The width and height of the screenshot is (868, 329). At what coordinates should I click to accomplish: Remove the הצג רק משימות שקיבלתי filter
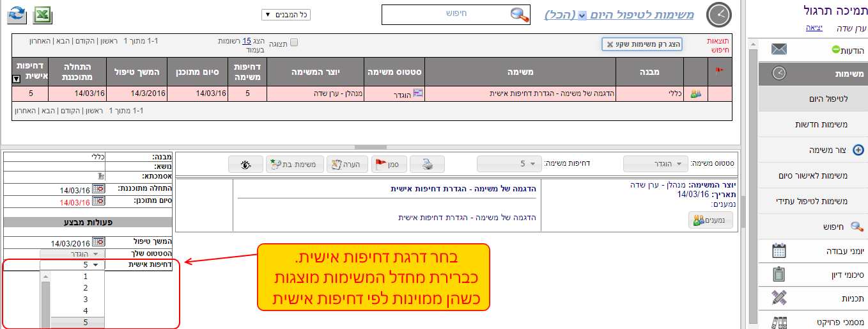tap(610, 44)
